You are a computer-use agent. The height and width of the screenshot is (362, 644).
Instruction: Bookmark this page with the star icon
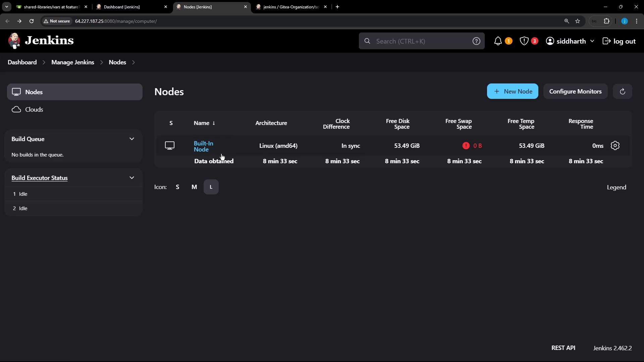click(x=578, y=21)
